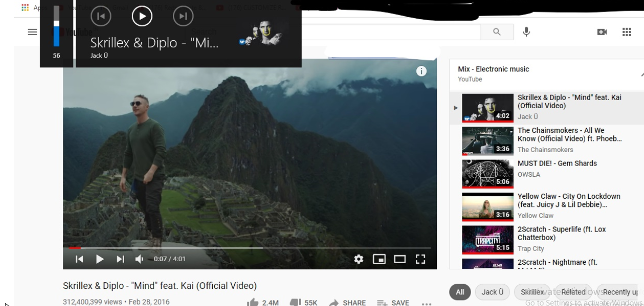
Task: Click the 312,400,399 views text
Action: (93, 302)
